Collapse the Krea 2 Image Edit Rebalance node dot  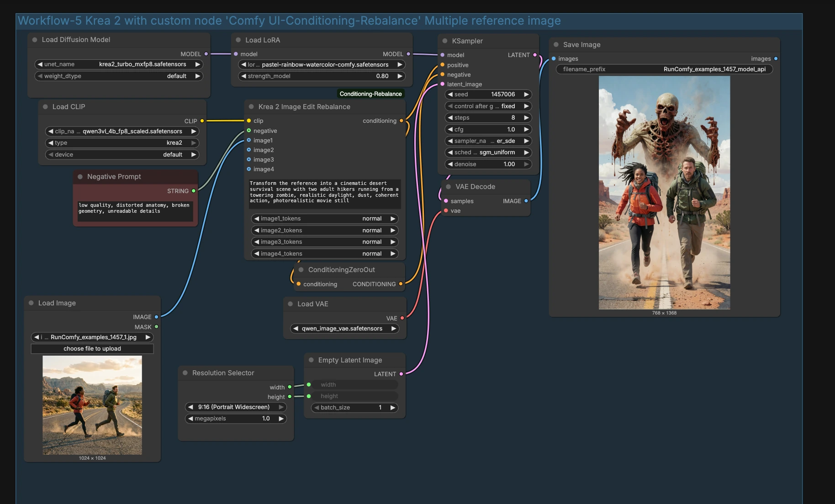[251, 107]
